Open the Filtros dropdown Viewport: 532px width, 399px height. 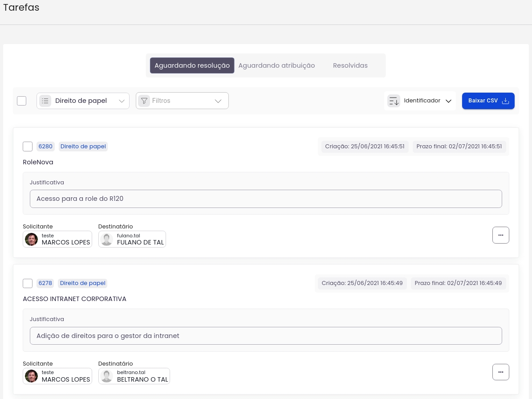(x=218, y=101)
